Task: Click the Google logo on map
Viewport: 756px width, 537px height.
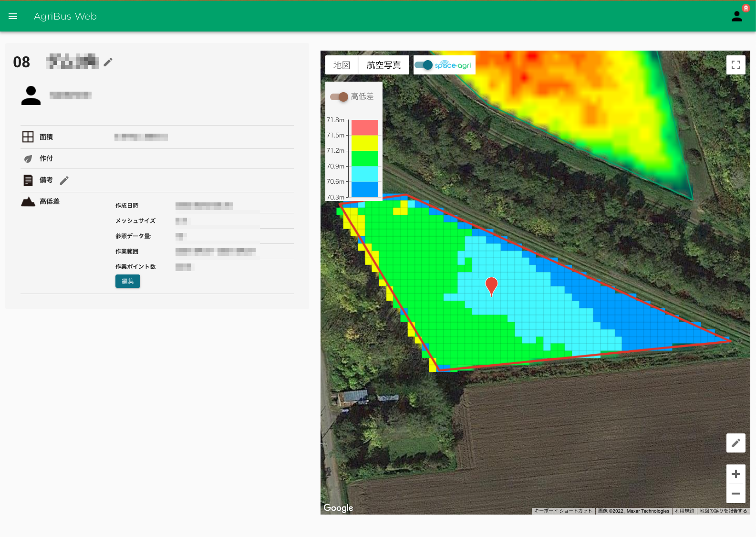Action: (x=338, y=508)
